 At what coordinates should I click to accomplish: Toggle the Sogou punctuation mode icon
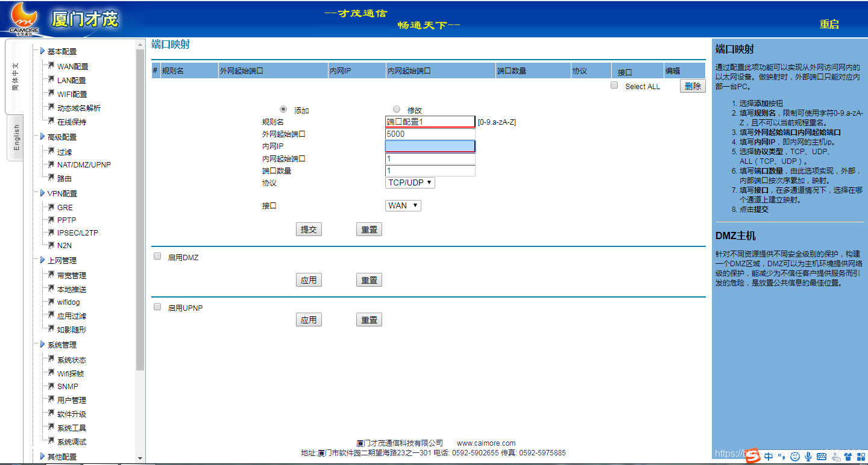coord(782,457)
